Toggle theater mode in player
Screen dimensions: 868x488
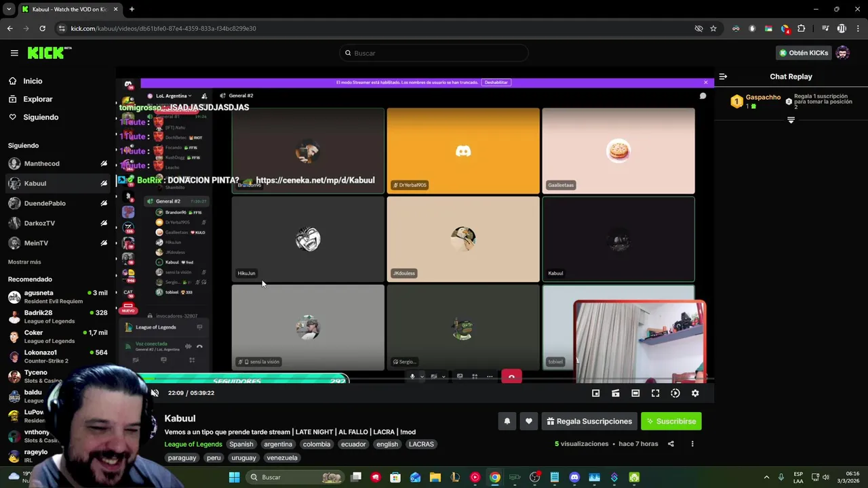click(x=635, y=393)
